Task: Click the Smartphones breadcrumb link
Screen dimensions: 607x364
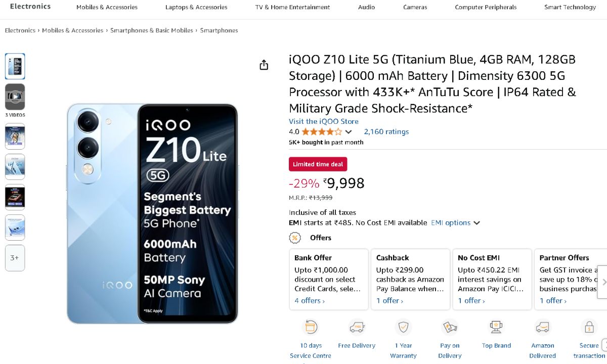Action: point(219,30)
